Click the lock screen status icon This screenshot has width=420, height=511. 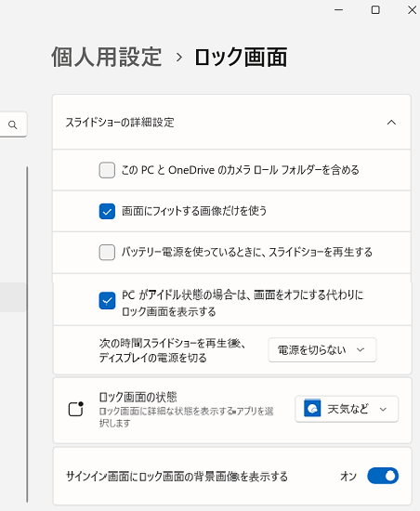pos(76,409)
